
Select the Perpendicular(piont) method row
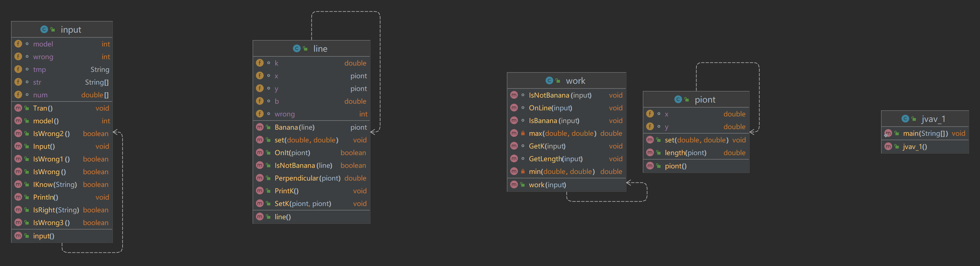pos(307,178)
